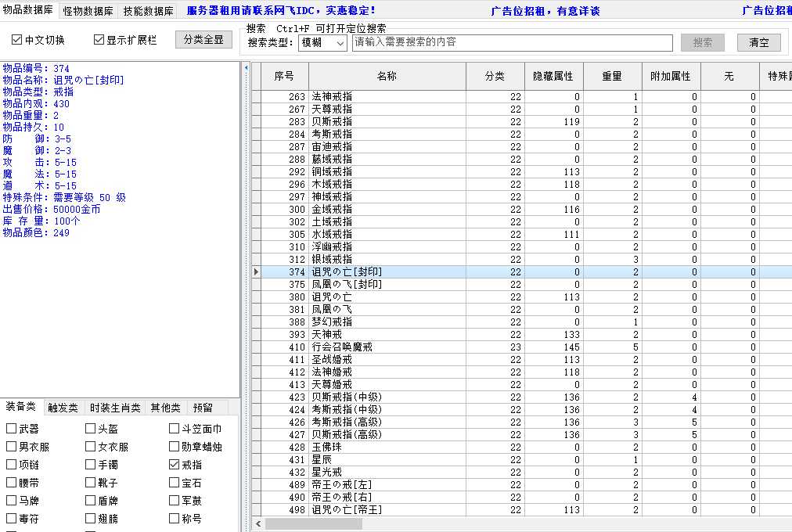Toggle the 中文切换 checkbox
This screenshot has height=532, width=792.
17,40
